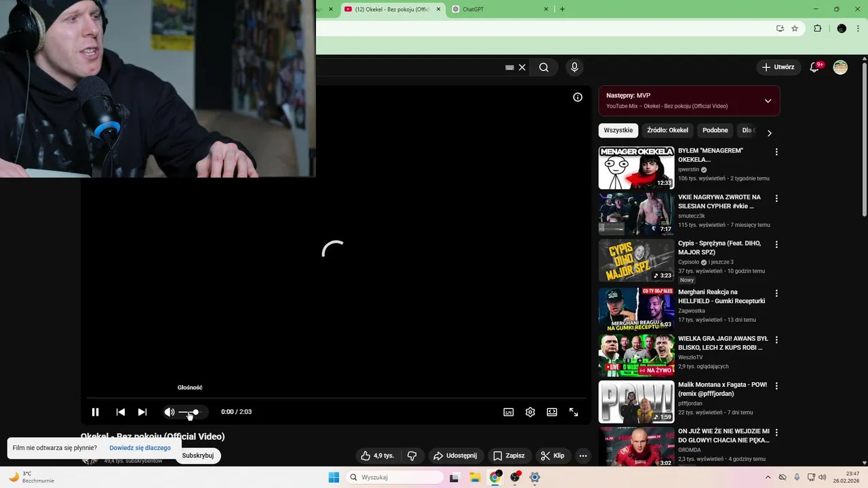The width and height of the screenshot is (868, 488).
Task: Open options menu for Merghani Reakcja video
Action: coord(776,293)
